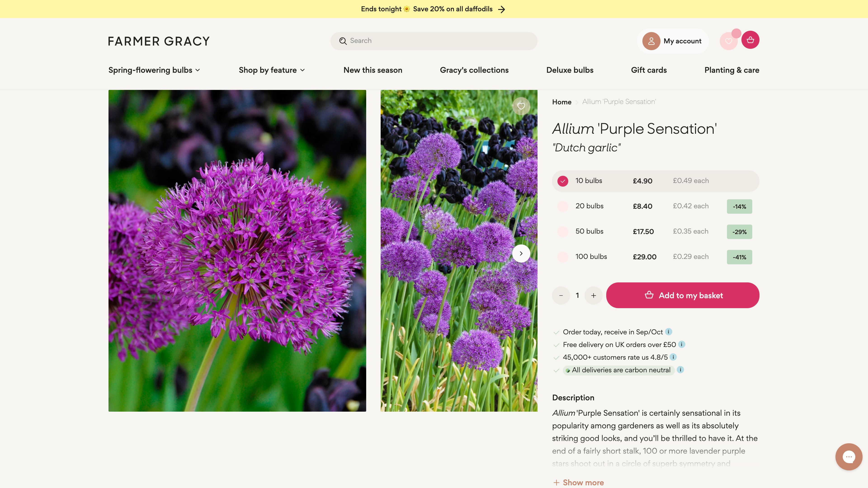Expand Spring-flowering bulbs menu

click(x=154, y=70)
